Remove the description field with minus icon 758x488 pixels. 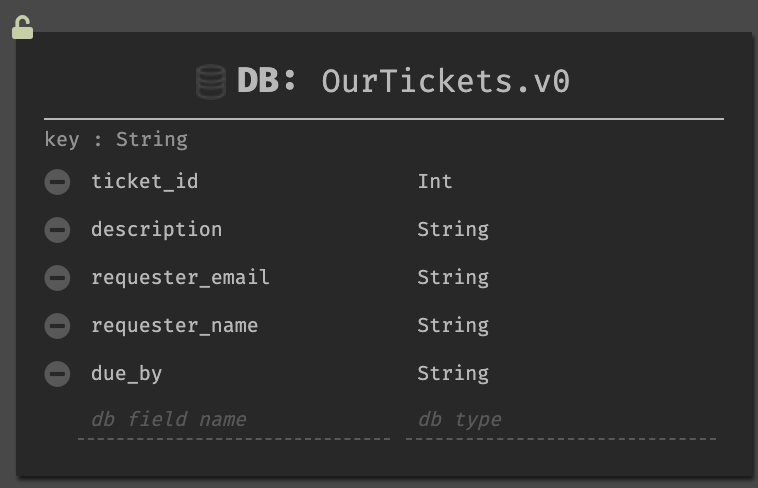(x=58, y=230)
